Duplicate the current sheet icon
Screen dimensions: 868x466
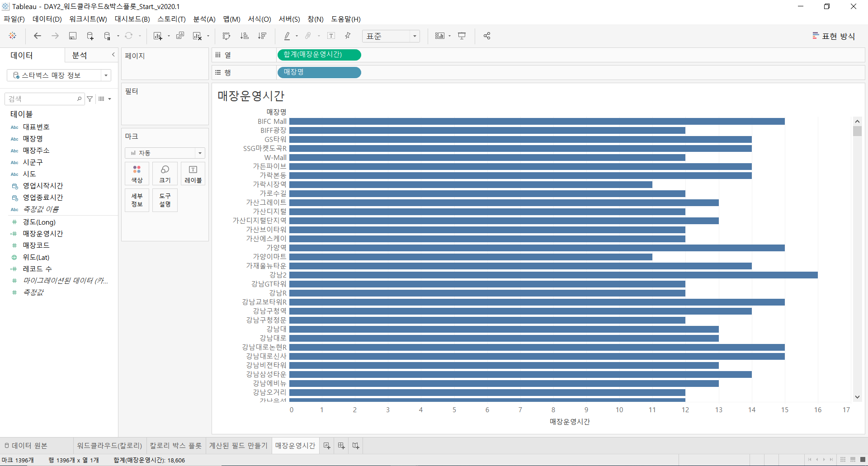tap(180, 36)
